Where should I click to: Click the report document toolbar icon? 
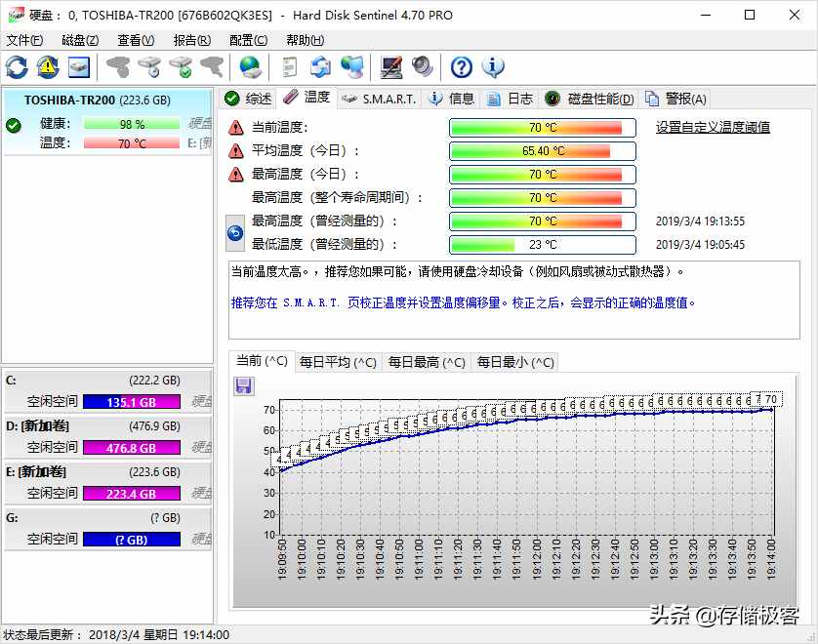[290, 67]
